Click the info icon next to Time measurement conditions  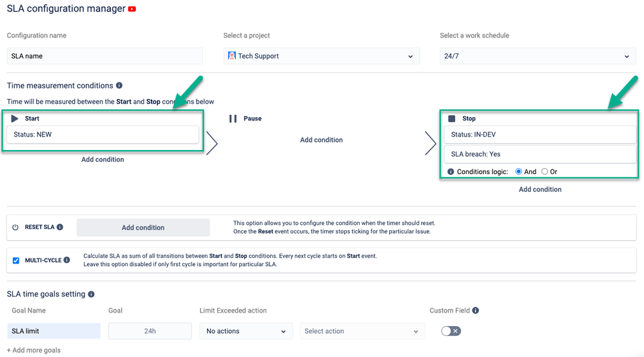click(x=119, y=86)
